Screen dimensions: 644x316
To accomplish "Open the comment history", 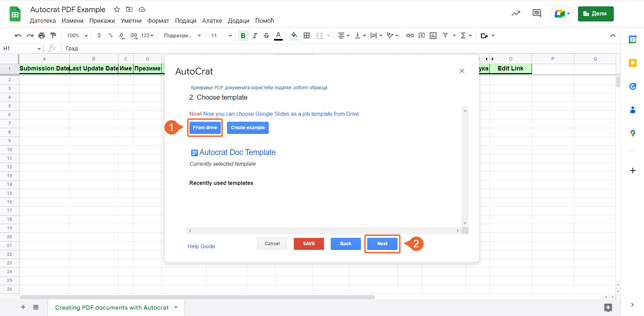I will click(x=537, y=13).
